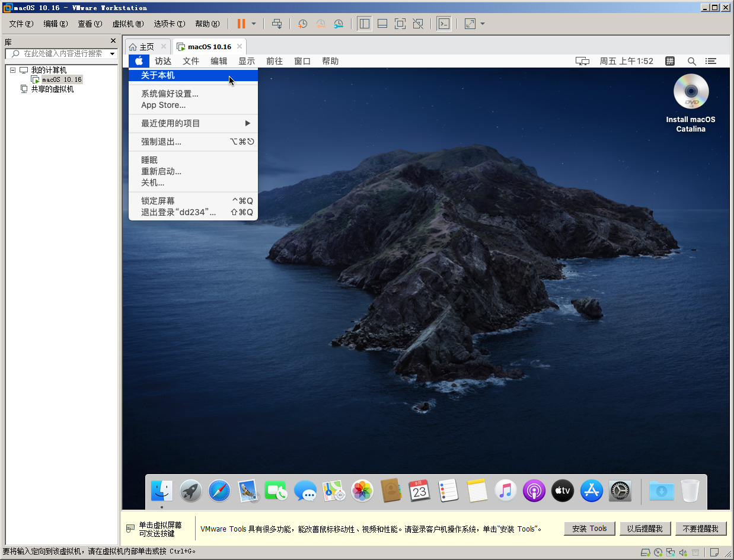
Task: Click the display mirroring menu bar icon
Action: coord(583,61)
